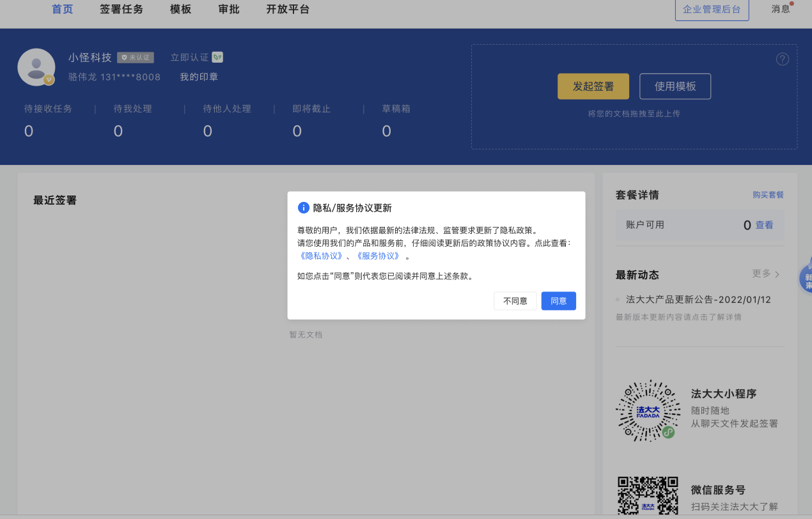Click the 即将截止 counter
The image size is (812, 519).
click(311, 121)
